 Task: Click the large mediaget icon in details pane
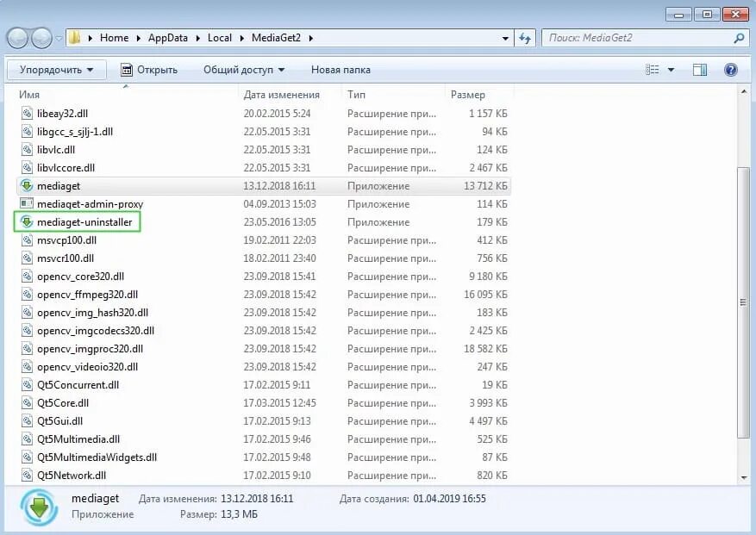point(39,507)
